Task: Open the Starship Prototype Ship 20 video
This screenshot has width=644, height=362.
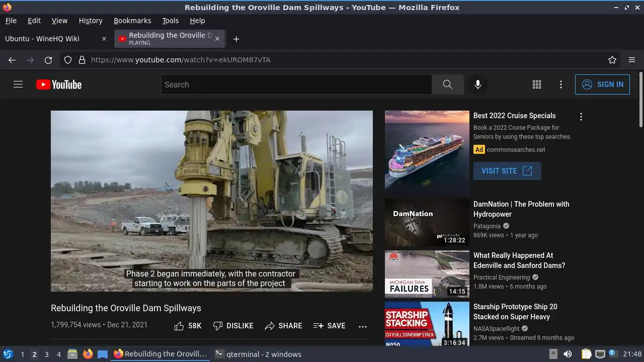Action: [515, 312]
